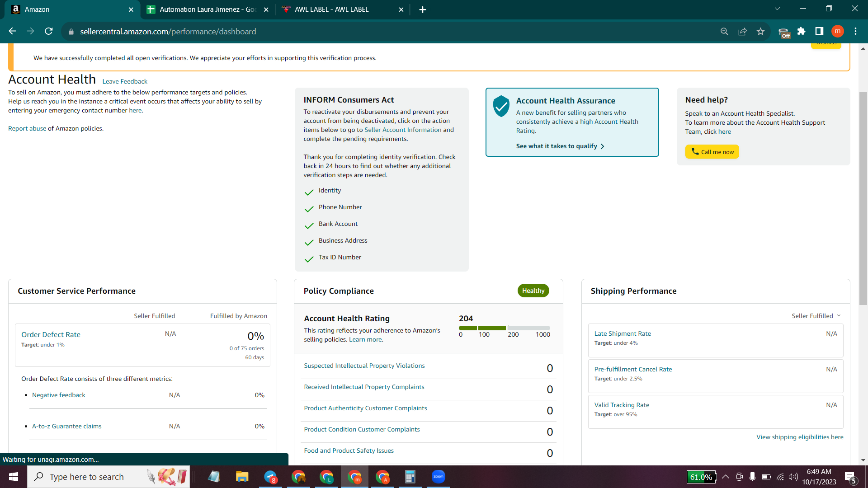Open the volume control in tray

point(793,477)
